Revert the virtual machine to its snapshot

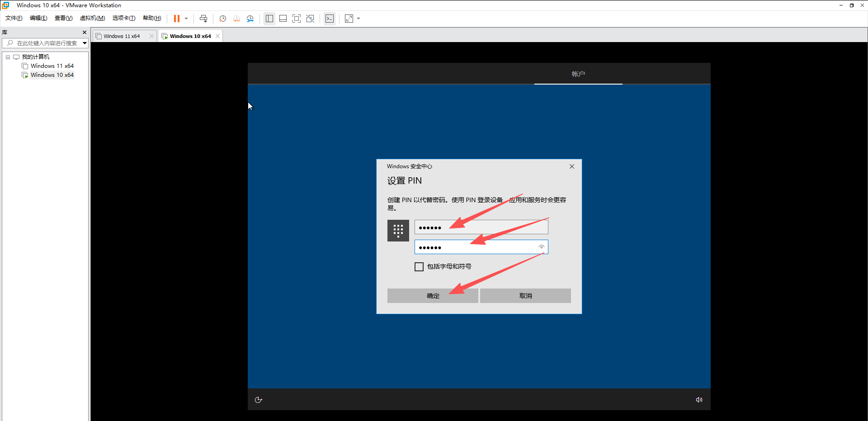pos(236,19)
